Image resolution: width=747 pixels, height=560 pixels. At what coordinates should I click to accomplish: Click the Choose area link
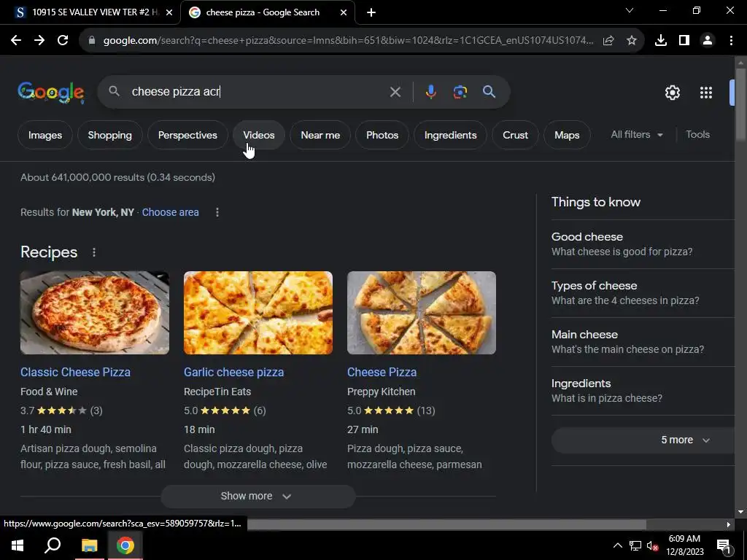(170, 212)
